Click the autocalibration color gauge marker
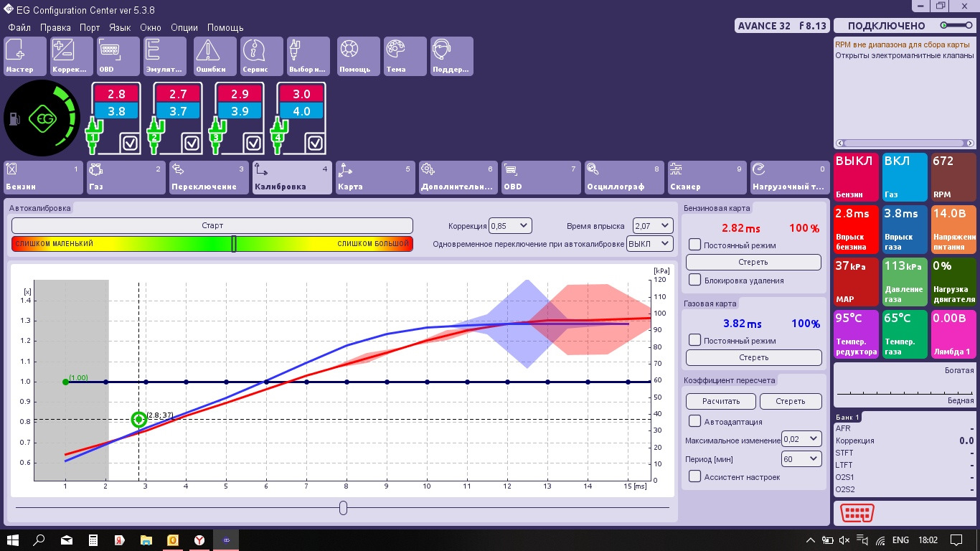 point(234,244)
